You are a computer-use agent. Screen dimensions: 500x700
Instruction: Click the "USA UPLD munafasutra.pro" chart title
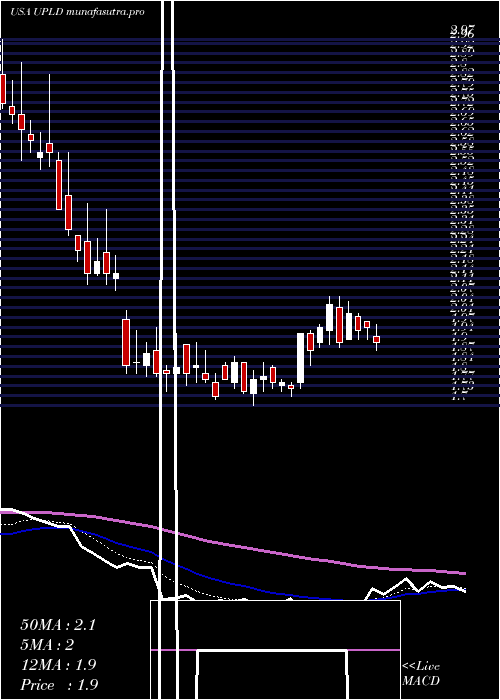pyautogui.click(x=77, y=12)
